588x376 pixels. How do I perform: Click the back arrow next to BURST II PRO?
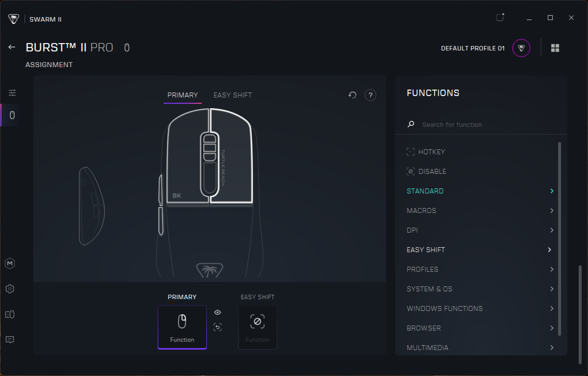[x=12, y=47]
